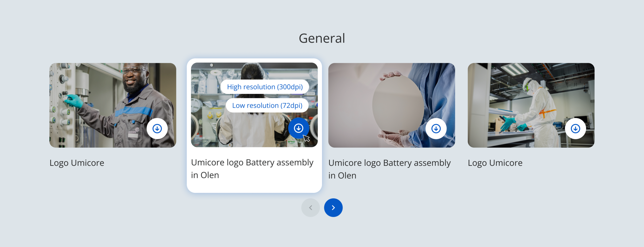The height and width of the screenshot is (247, 644).
Task: Click download icon on wafer photo
Action: tap(436, 129)
